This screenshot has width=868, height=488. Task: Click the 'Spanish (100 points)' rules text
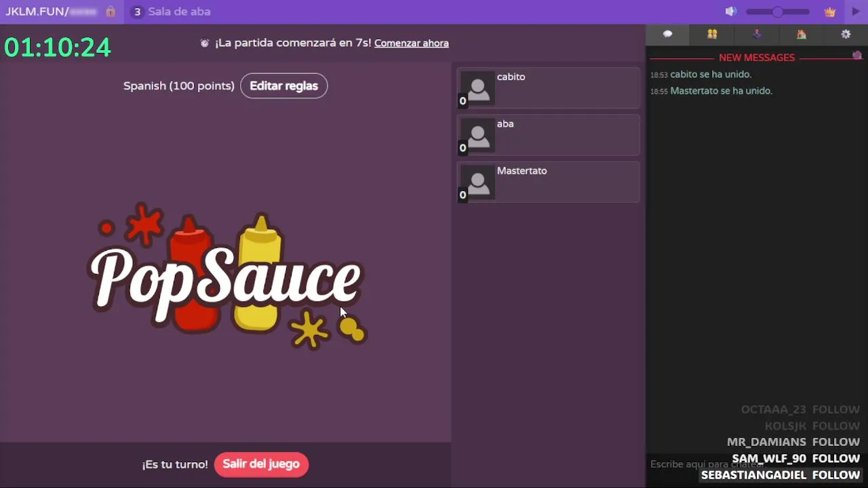coord(179,86)
